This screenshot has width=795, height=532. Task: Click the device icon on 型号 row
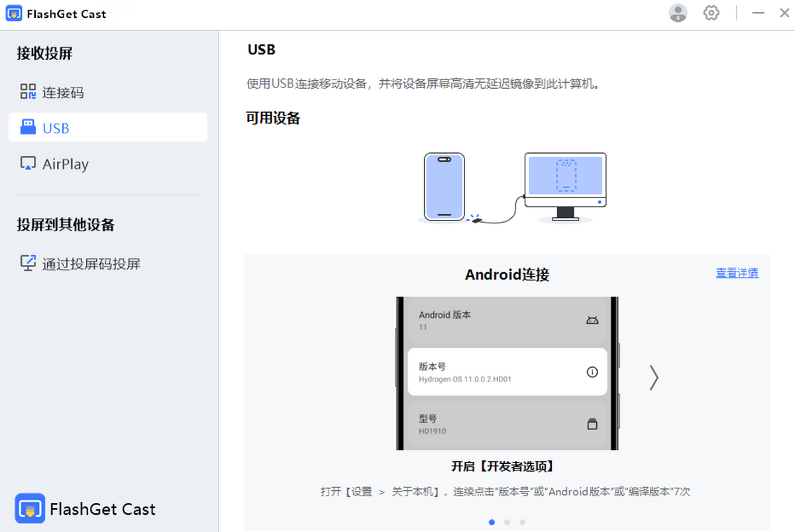click(592, 424)
